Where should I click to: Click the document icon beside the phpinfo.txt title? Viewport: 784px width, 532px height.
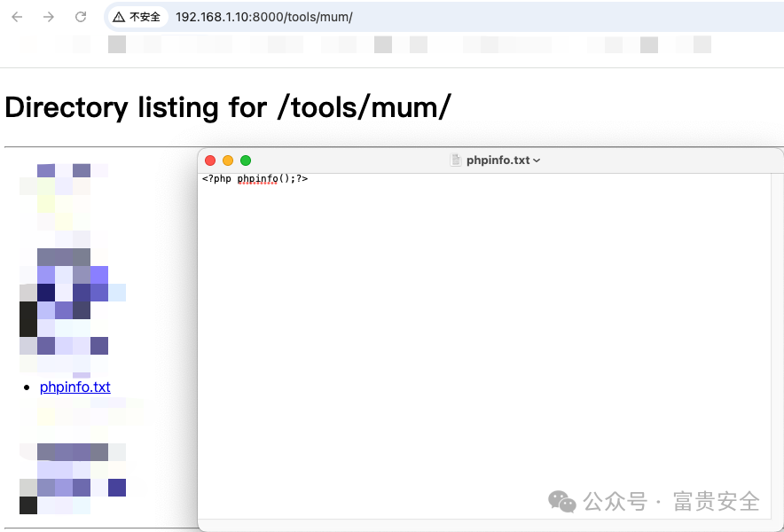pos(457,160)
